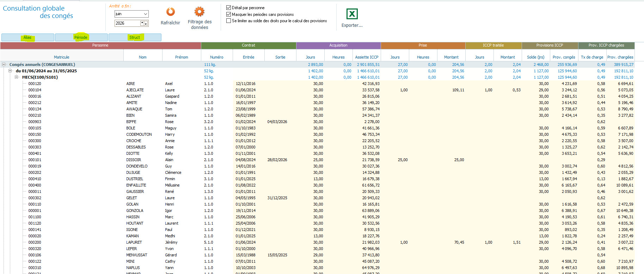Click the year field showing 2026

127,23
